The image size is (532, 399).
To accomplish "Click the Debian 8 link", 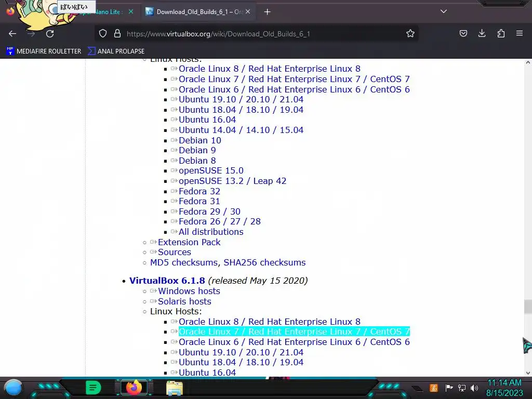I will coord(197,161).
